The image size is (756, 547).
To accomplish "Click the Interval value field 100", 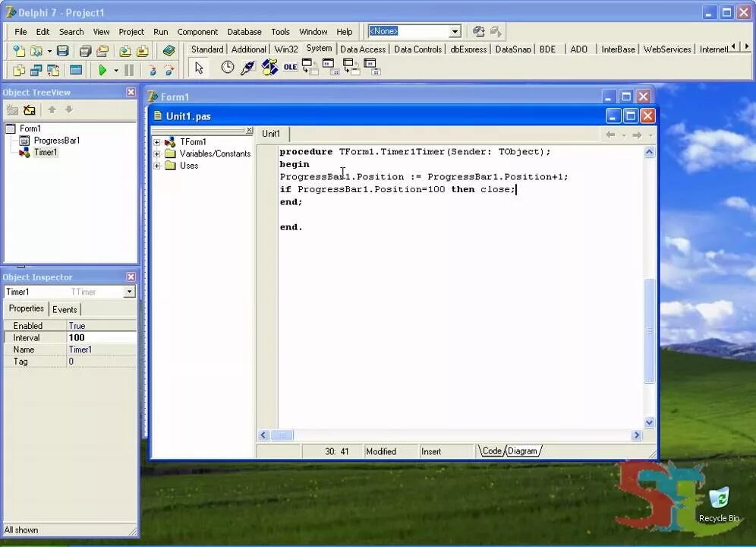I will (x=101, y=337).
